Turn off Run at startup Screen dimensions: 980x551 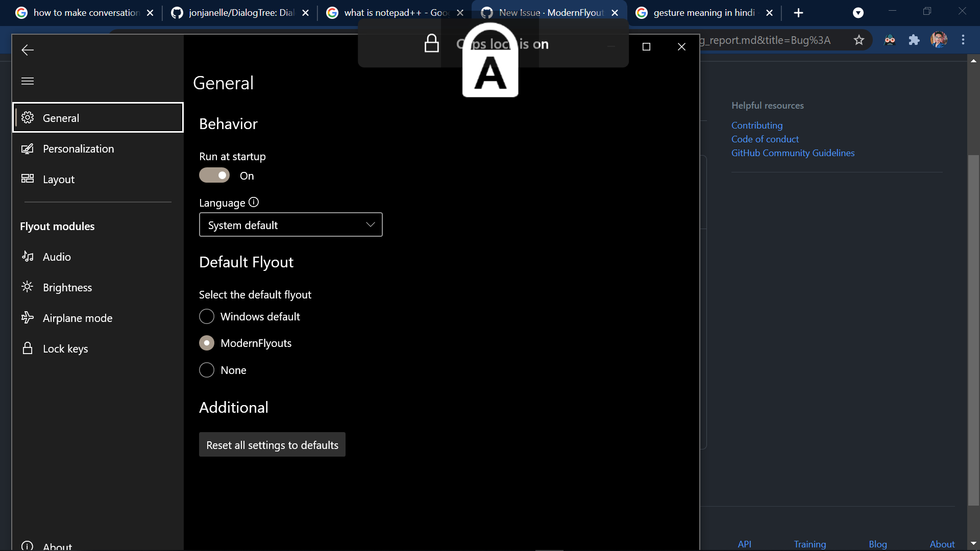(x=214, y=175)
